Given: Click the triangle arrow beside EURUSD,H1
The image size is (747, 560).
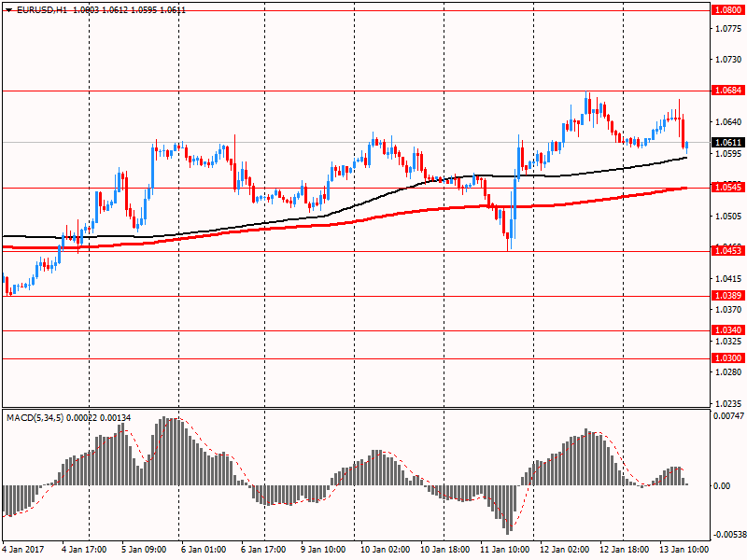Looking at the screenshot, I should click(x=8, y=8).
